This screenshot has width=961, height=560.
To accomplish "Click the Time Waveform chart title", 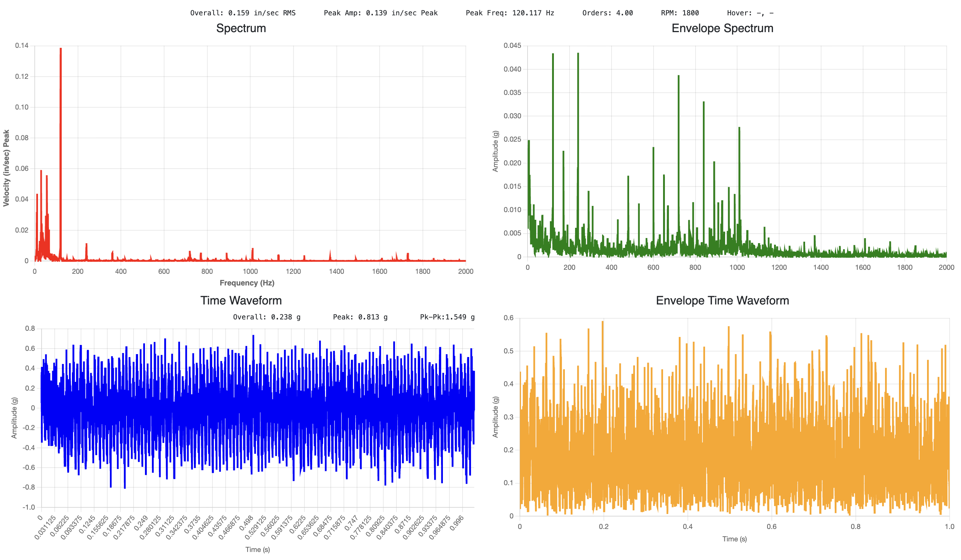I will point(241,300).
